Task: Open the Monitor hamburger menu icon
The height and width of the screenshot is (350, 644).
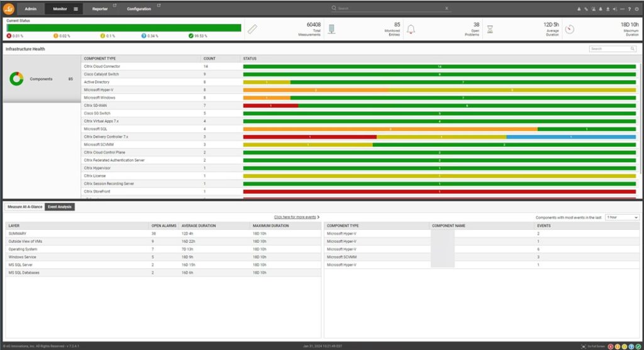Action: [x=75, y=9]
